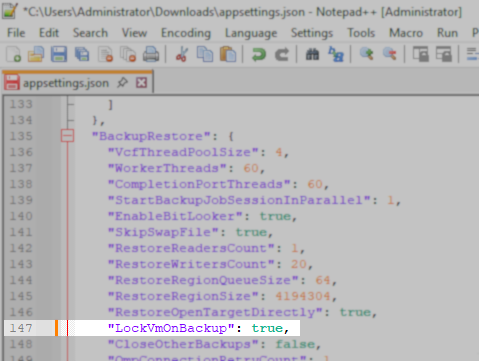Open the View menu

click(x=134, y=33)
